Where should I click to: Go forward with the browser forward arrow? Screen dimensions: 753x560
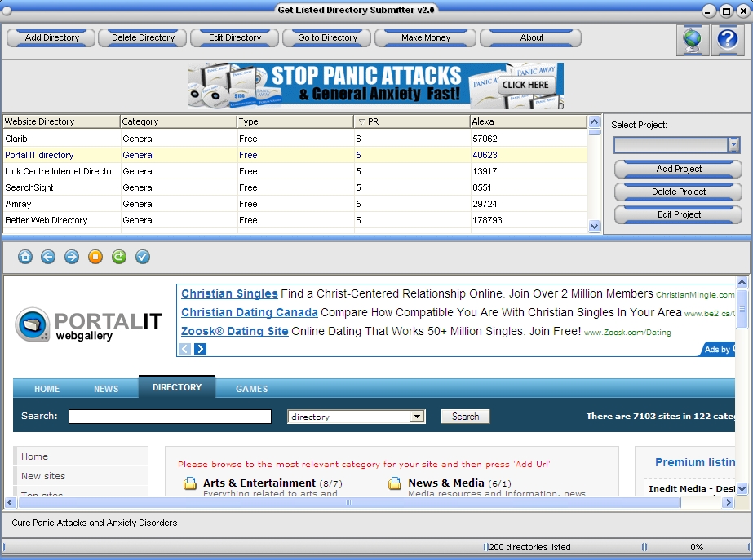point(72,257)
